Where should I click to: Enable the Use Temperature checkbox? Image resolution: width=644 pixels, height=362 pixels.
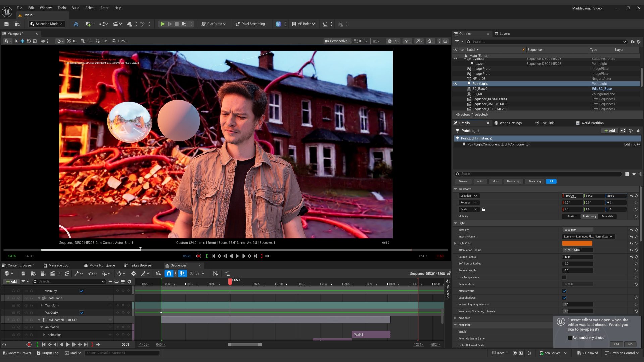[564, 278]
